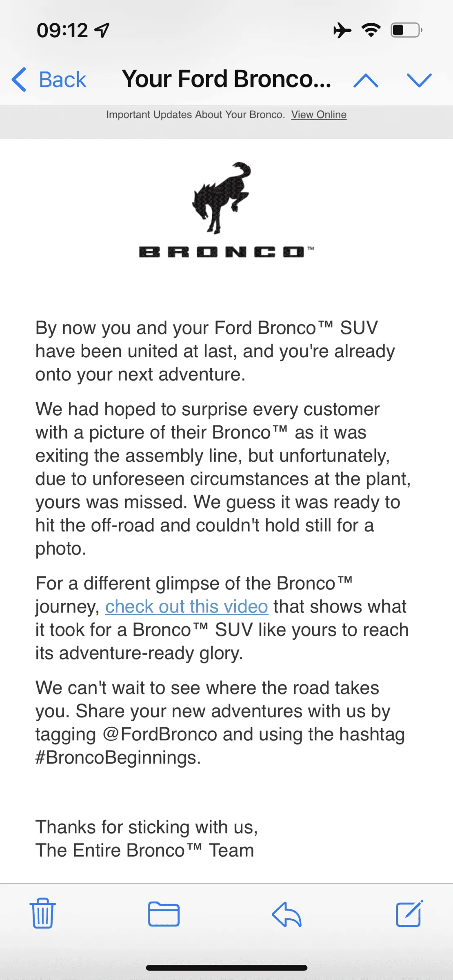The height and width of the screenshot is (980, 453).
Task: Tap the airplane mode status icon
Action: [342, 30]
